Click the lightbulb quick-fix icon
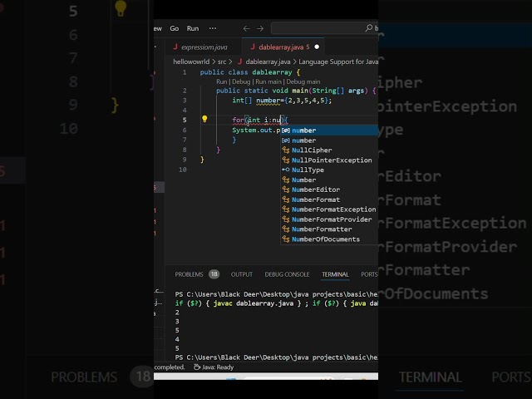The image size is (532, 399). (204, 119)
